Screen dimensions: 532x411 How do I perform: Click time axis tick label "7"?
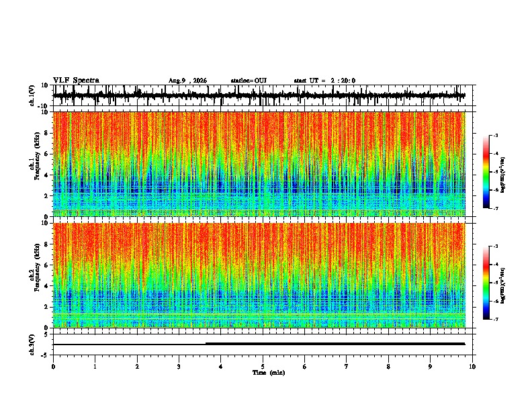(347, 367)
